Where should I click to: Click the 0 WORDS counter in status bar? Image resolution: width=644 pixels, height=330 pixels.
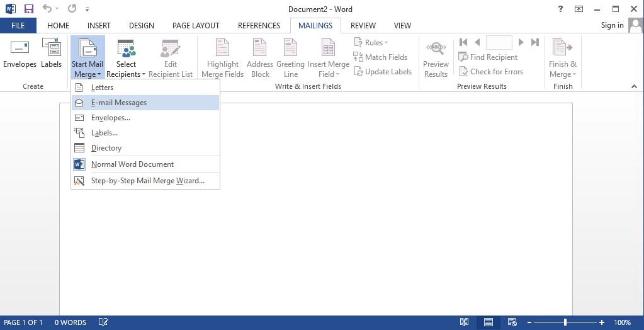(71, 322)
